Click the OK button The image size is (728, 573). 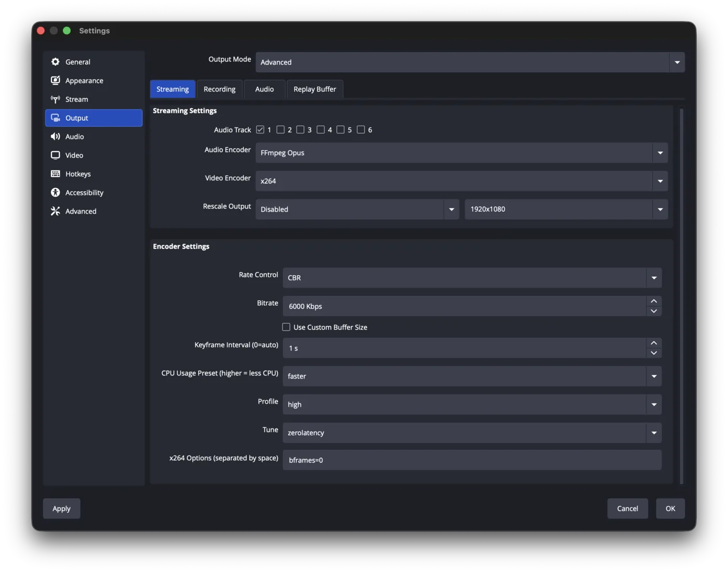(x=670, y=509)
